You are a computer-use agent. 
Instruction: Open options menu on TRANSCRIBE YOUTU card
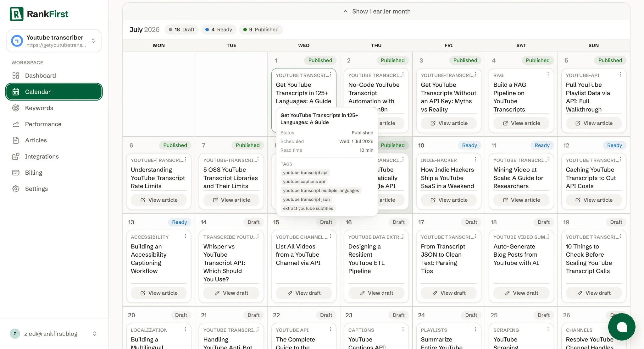point(258,236)
